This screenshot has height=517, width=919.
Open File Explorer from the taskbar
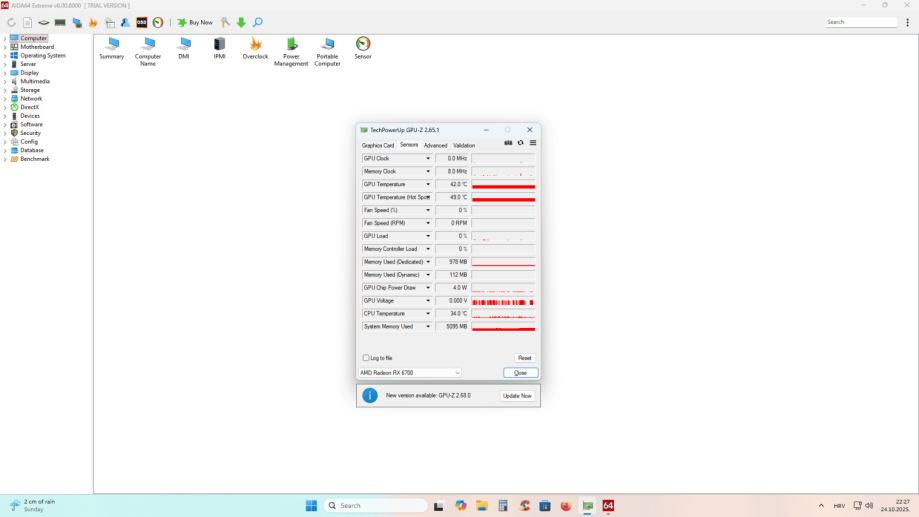[482, 505]
